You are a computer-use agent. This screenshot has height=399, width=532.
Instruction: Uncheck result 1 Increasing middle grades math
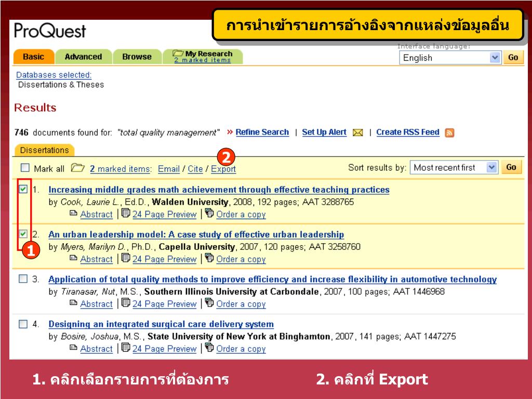(x=23, y=189)
